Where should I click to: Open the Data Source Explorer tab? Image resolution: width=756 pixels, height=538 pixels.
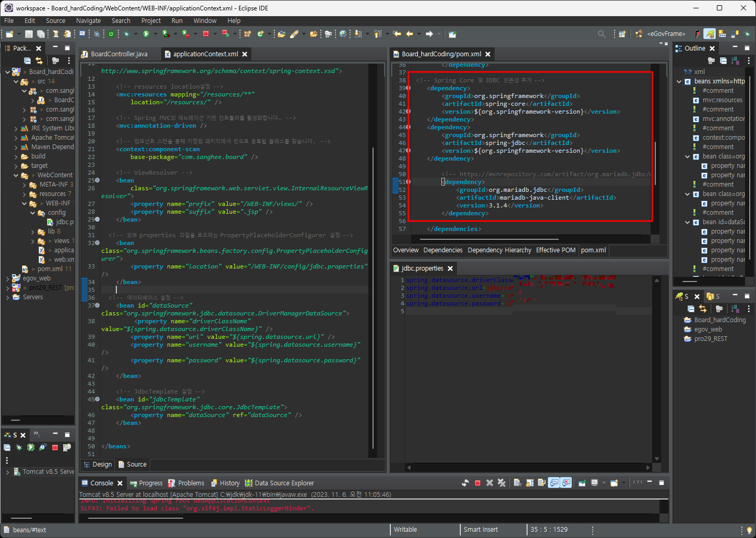point(279,483)
